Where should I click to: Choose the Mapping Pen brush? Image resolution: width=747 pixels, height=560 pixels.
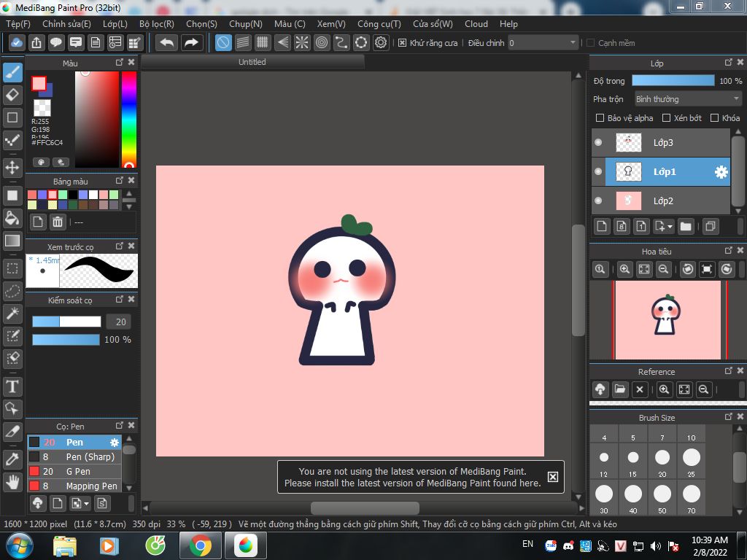pyautogui.click(x=75, y=486)
